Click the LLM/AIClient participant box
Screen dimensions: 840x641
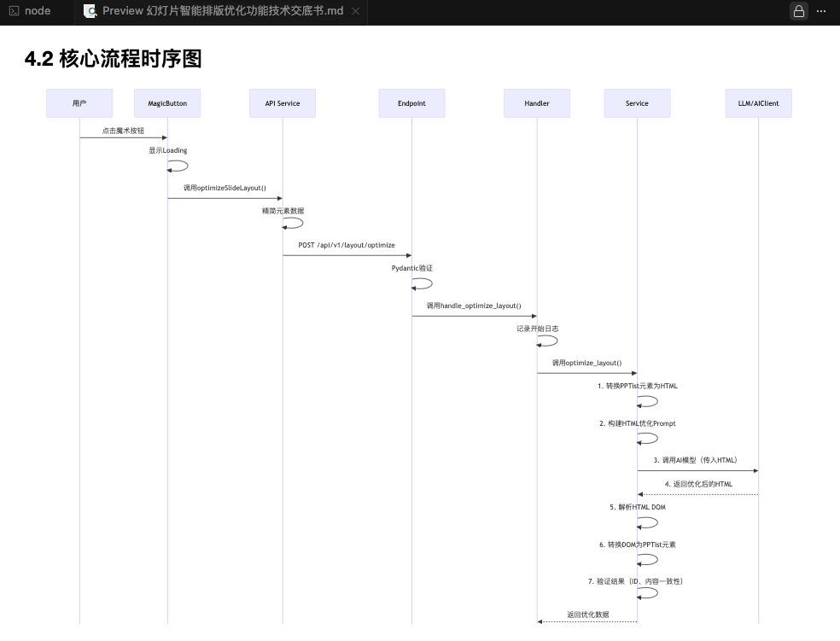pyautogui.click(x=758, y=103)
